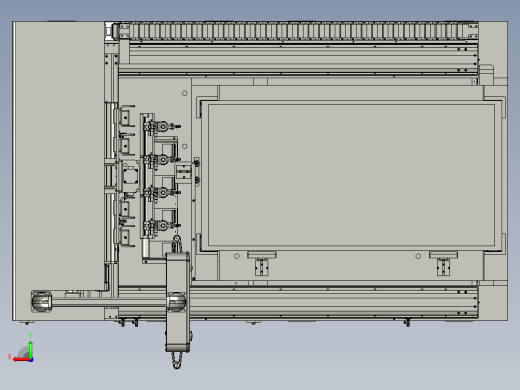This screenshot has width=520, height=390.
Task: Click the red X axis of the triad
Action: (x=21, y=360)
